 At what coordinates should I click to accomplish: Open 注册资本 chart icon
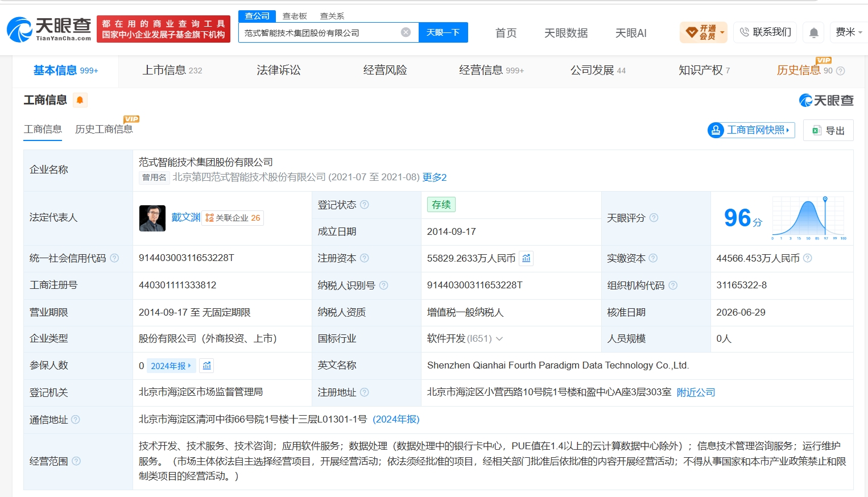tap(526, 258)
